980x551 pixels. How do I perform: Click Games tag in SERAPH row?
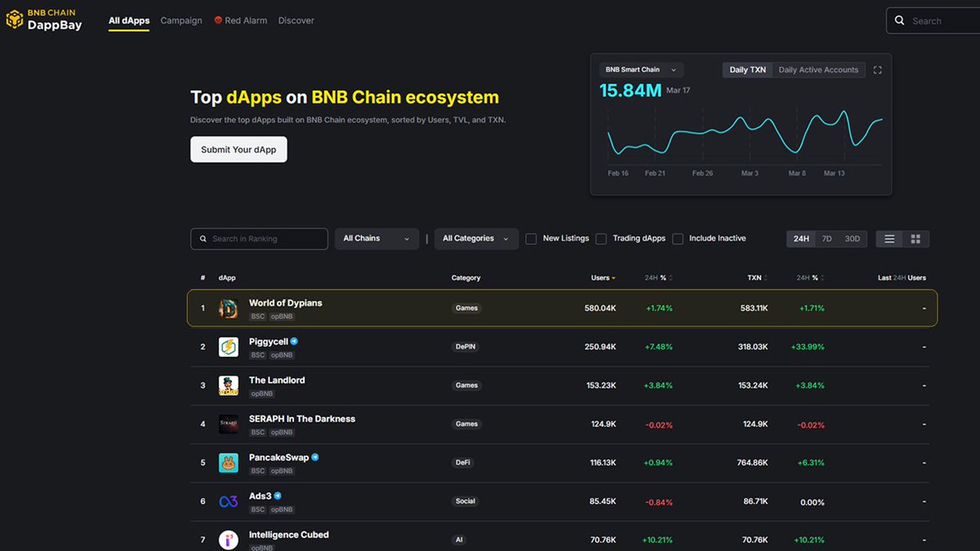467,424
